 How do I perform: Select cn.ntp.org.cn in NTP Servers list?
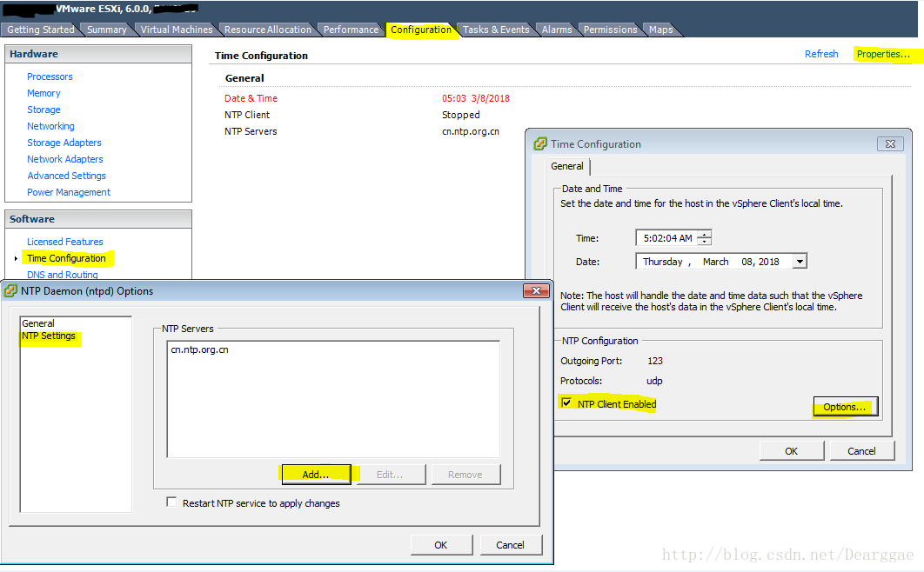(199, 349)
